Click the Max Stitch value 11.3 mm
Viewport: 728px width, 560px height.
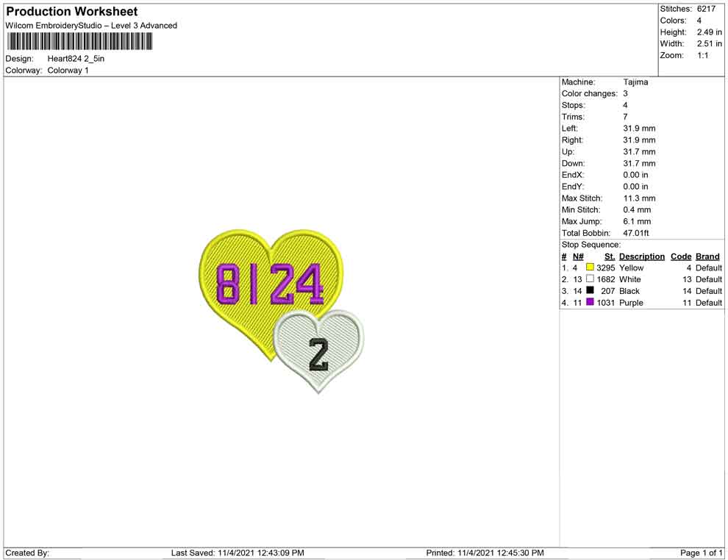639,198
